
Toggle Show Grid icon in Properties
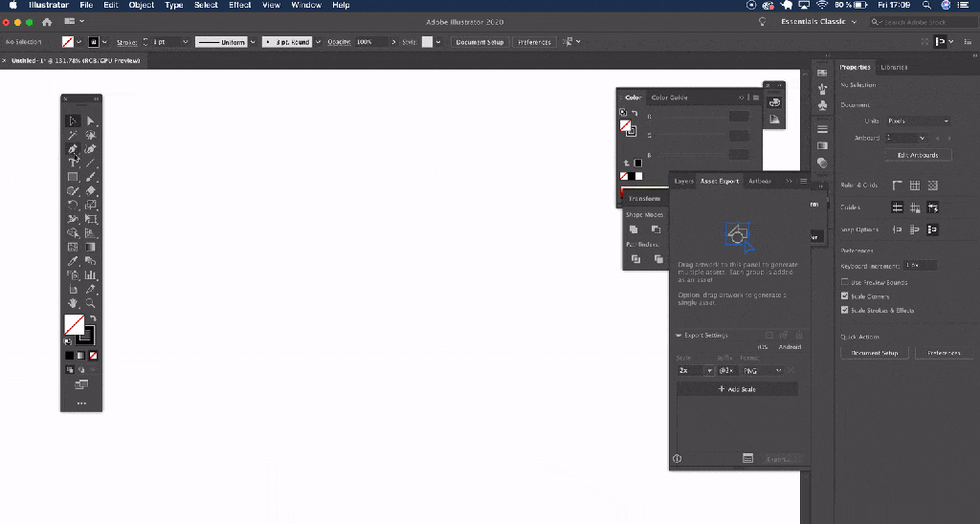point(914,186)
